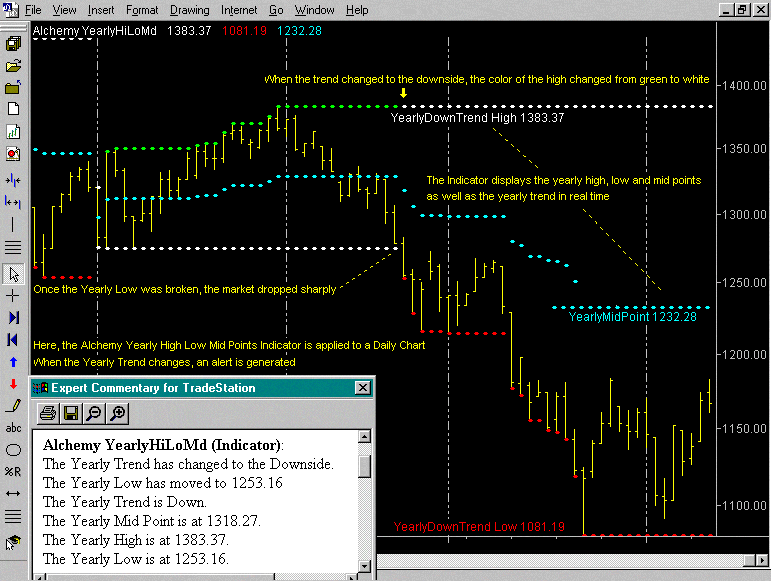Viewport: 771px width, 582px height.
Task: Click 'The Yearly Trend is Down.' commentary line
Action: (x=124, y=502)
